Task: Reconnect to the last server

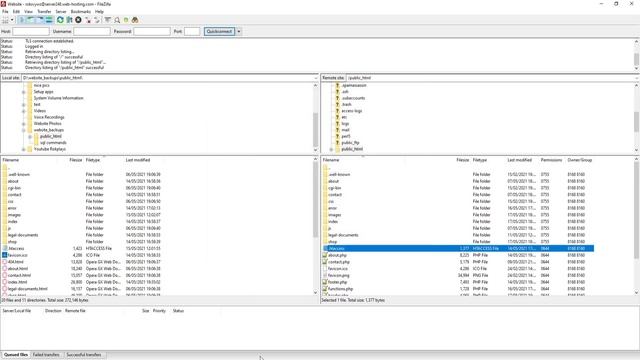Action: 97,20
